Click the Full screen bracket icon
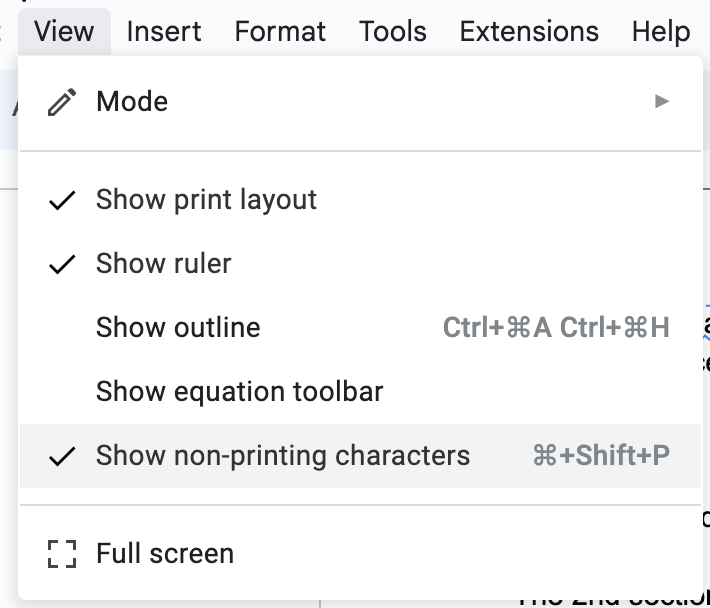 (x=62, y=554)
